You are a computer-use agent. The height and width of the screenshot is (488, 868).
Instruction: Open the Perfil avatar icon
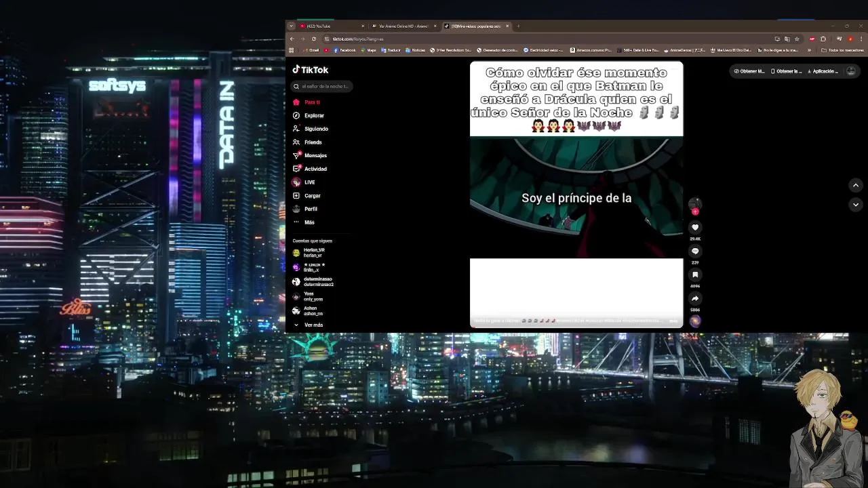[296, 209]
